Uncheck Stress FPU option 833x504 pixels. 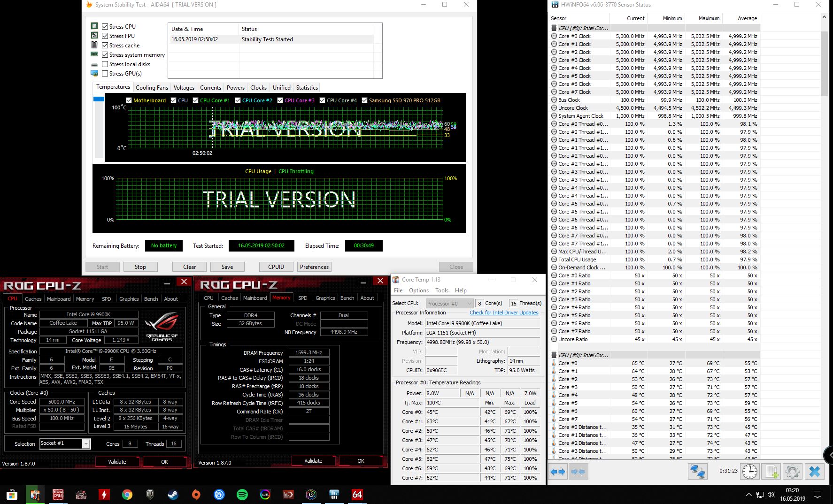click(105, 36)
